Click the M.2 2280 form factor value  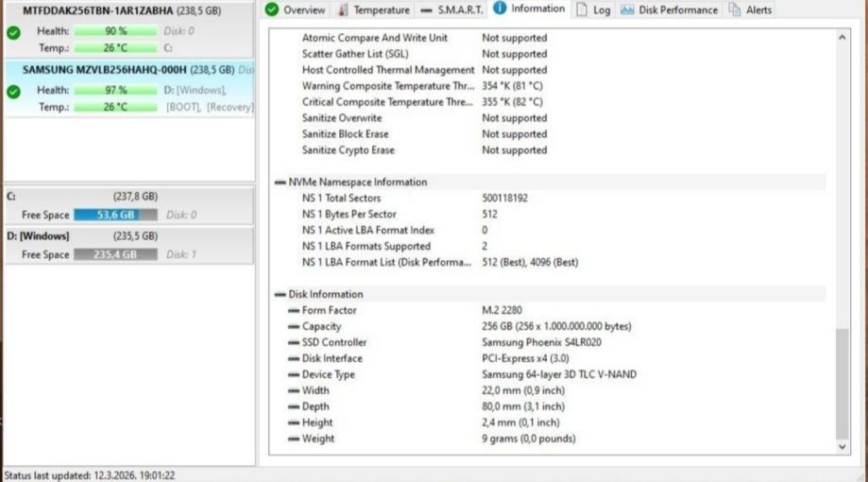click(x=502, y=310)
